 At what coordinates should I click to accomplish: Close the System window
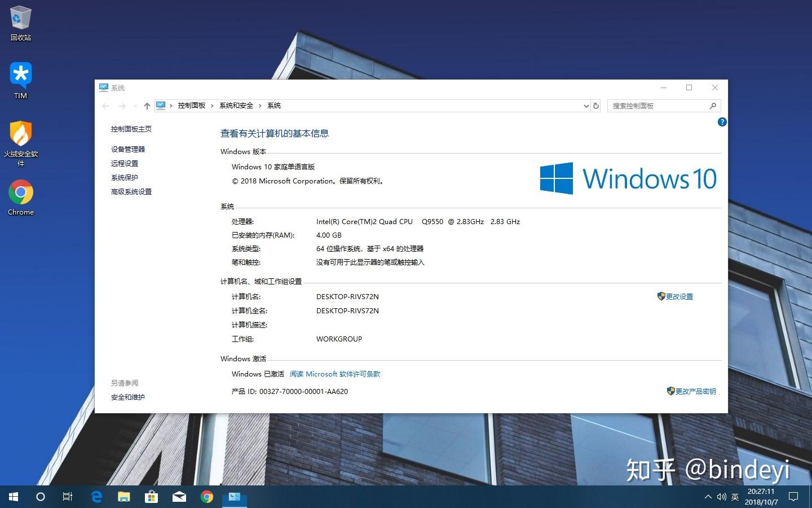click(715, 87)
